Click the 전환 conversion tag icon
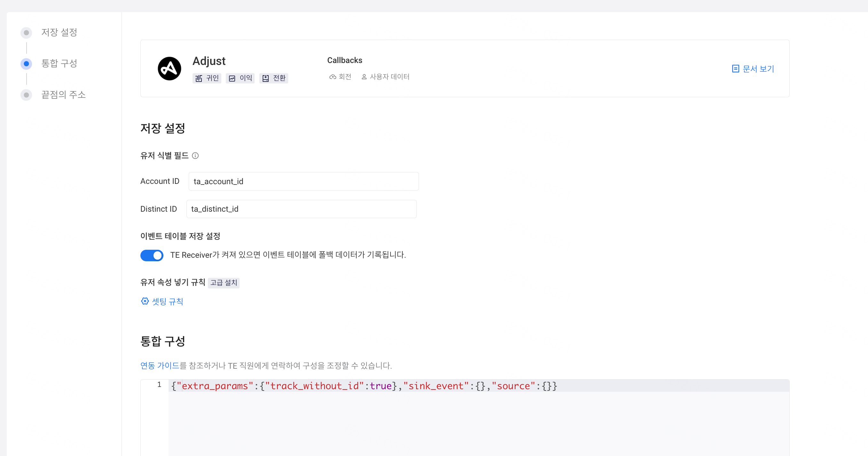Viewport: 868px width, 456px height. coord(265,79)
